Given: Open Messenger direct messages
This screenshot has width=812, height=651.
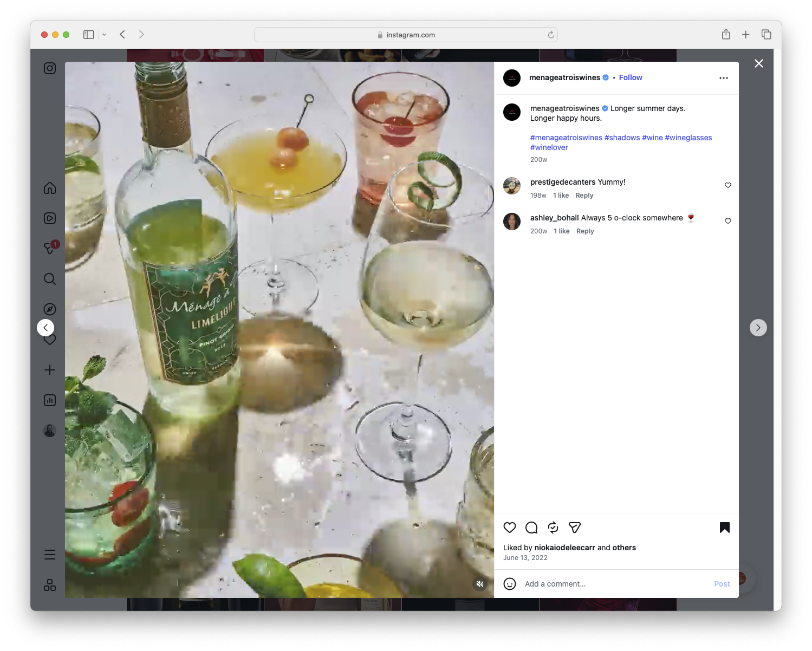Looking at the screenshot, I should click(x=49, y=249).
